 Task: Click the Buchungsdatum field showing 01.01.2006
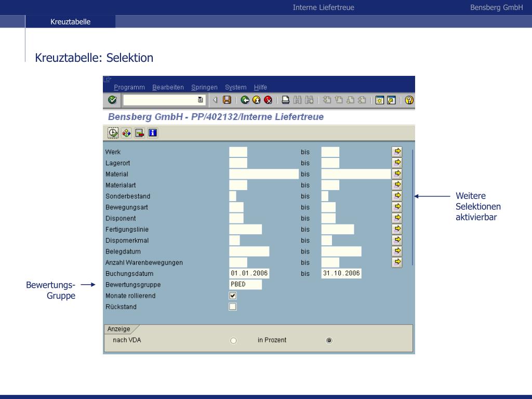[x=249, y=273]
